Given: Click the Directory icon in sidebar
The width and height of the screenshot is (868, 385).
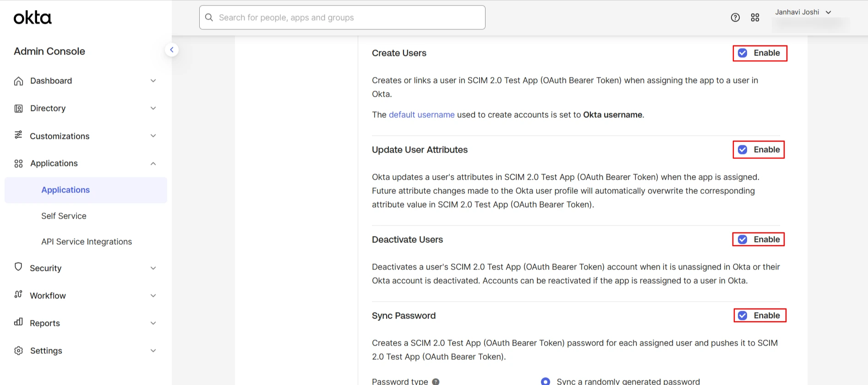Looking at the screenshot, I should (18, 109).
